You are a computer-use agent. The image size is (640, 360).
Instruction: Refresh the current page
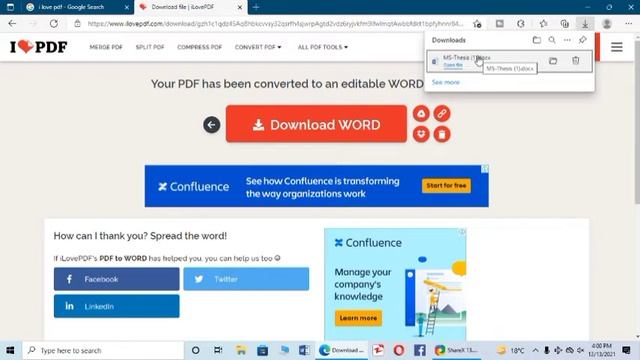pos(53,24)
